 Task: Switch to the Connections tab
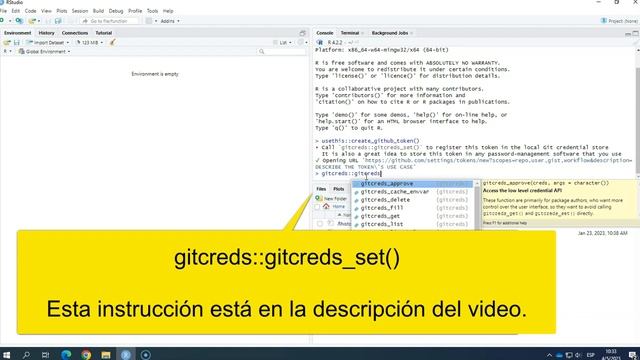75,33
